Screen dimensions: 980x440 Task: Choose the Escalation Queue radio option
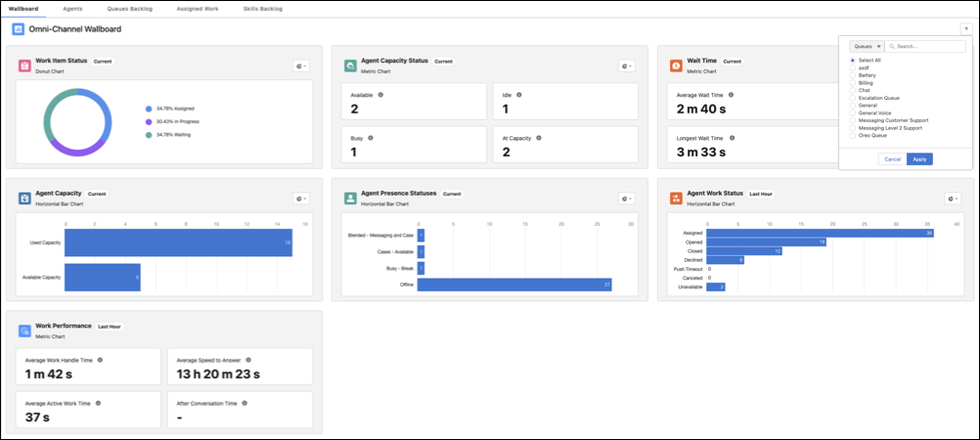853,97
